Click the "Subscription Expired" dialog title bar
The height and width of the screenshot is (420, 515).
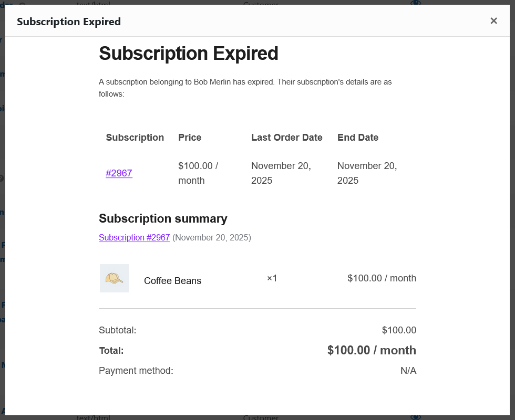point(69,22)
